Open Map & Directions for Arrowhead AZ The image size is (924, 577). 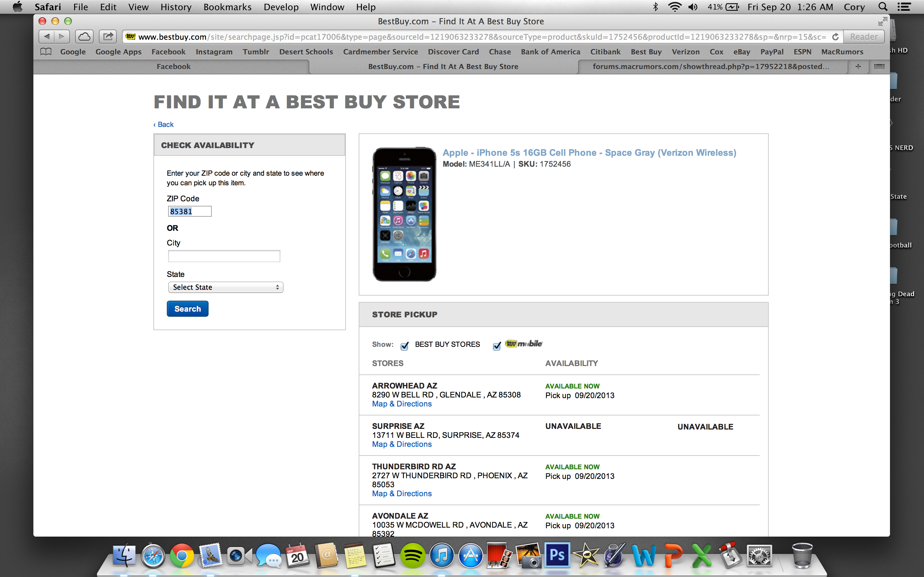[x=402, y=404]
